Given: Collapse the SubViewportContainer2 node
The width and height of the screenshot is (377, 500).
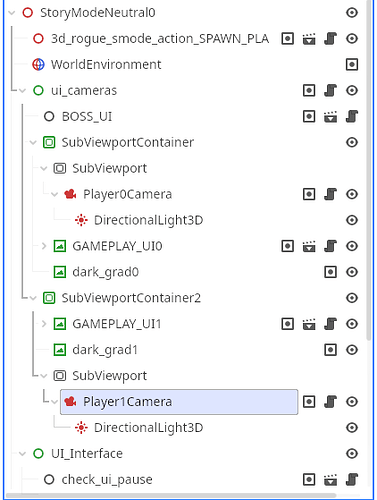Looking at the screenshot, I should coord(33,298).
